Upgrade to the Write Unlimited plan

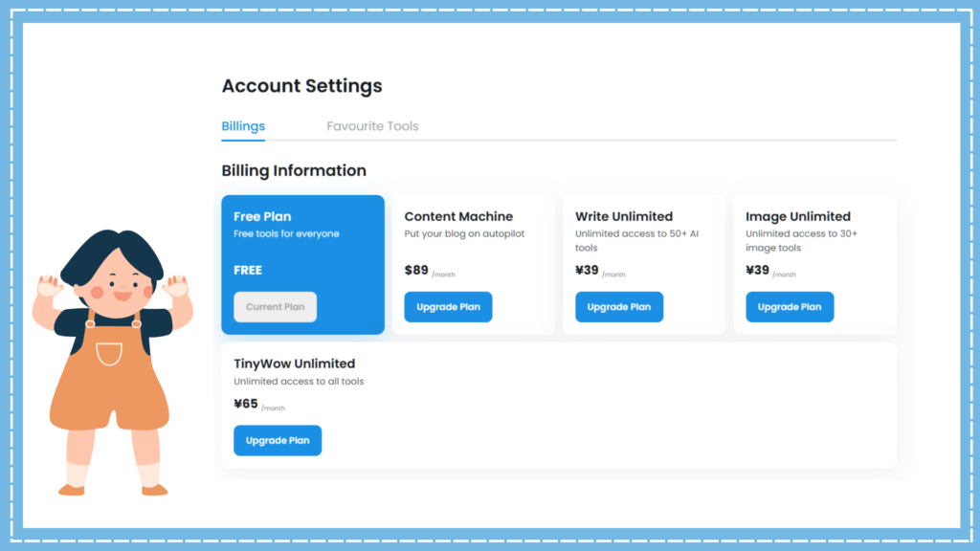click(619, 307)
